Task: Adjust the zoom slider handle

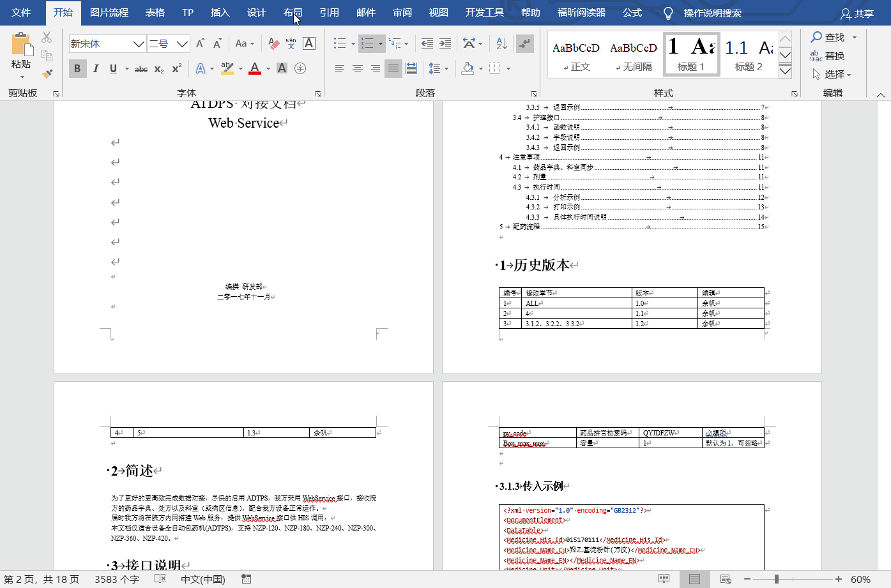Action: [777, 579]
